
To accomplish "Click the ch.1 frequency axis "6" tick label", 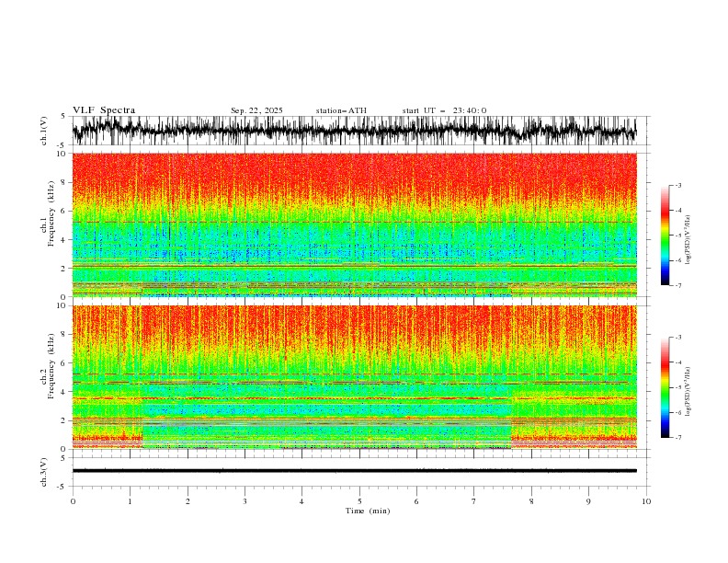I will click(64, 211).
